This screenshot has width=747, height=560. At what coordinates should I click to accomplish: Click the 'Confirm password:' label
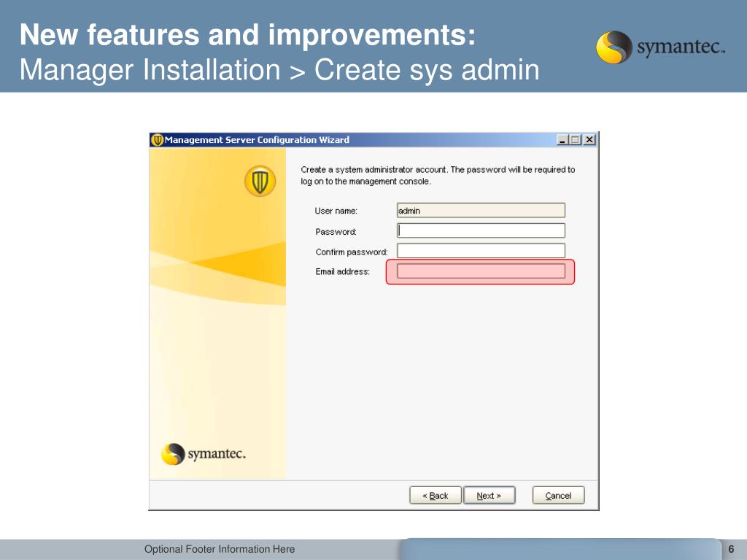click(352, 252)
